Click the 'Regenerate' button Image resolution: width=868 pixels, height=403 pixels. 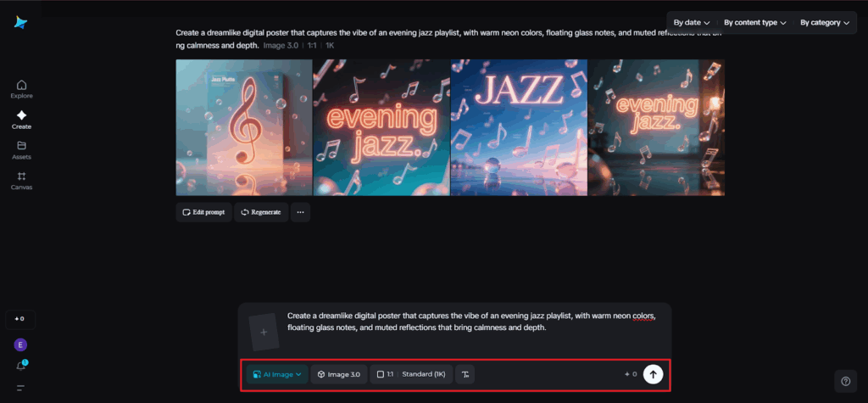tap(261, 212)
